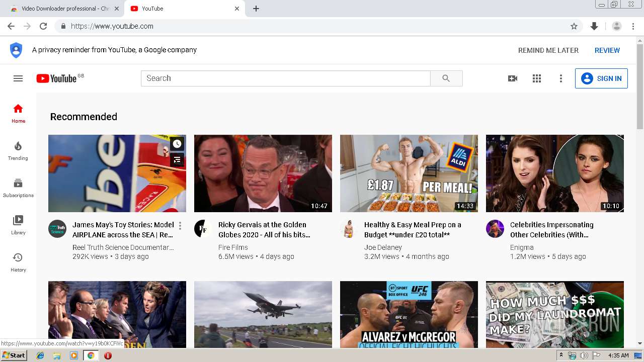This screenshot has width=644, height=362.
Task: Close Video Downloader professional tab
Action: [117, 9]
